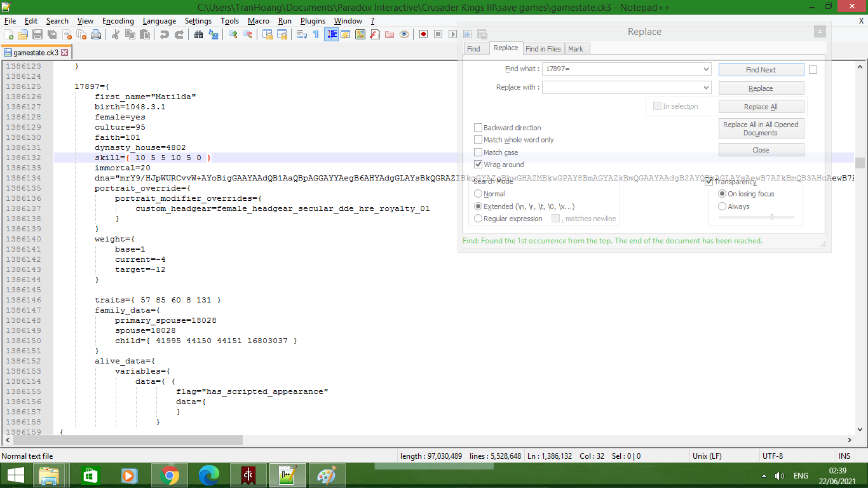Open the Document Map toolbar icon
The height and width of the screenshot is (488, 868).
[x=360, y=34]
